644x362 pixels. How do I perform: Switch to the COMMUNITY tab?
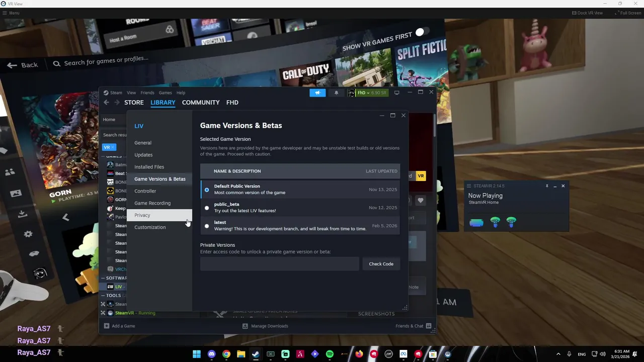(201, 103)
